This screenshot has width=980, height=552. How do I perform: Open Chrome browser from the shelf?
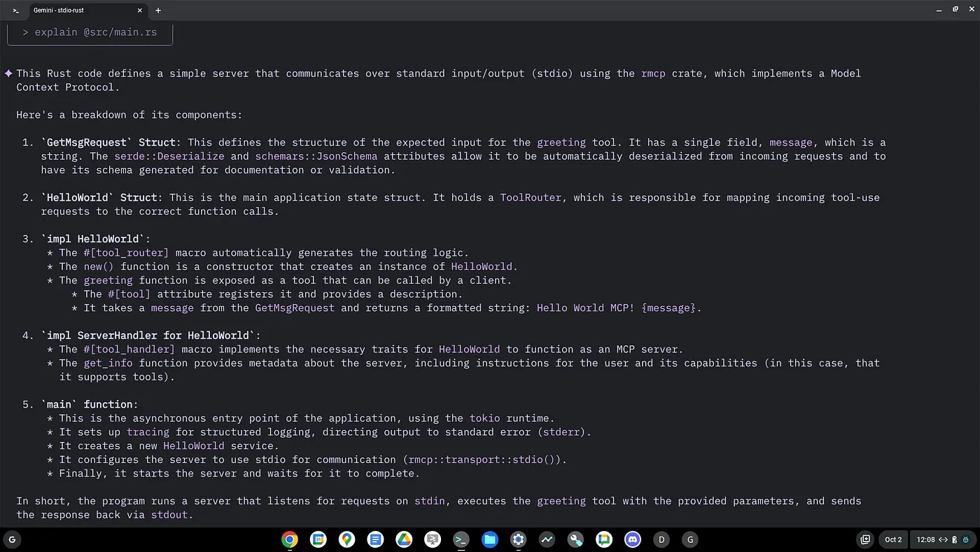pyautogui.click(x=290, y=539)
